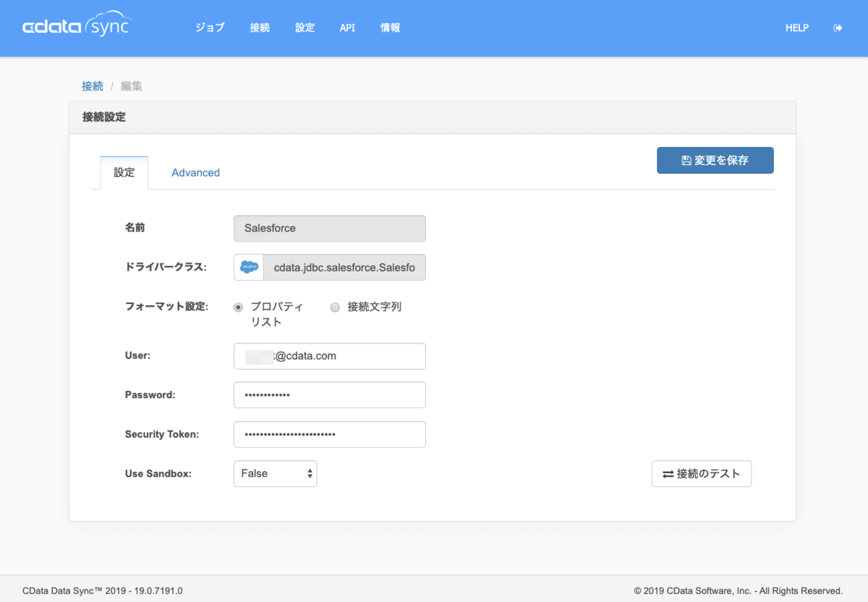Open the 設定 menu in header
Screen dimensions: 868x602
click(x=305, y=28)
